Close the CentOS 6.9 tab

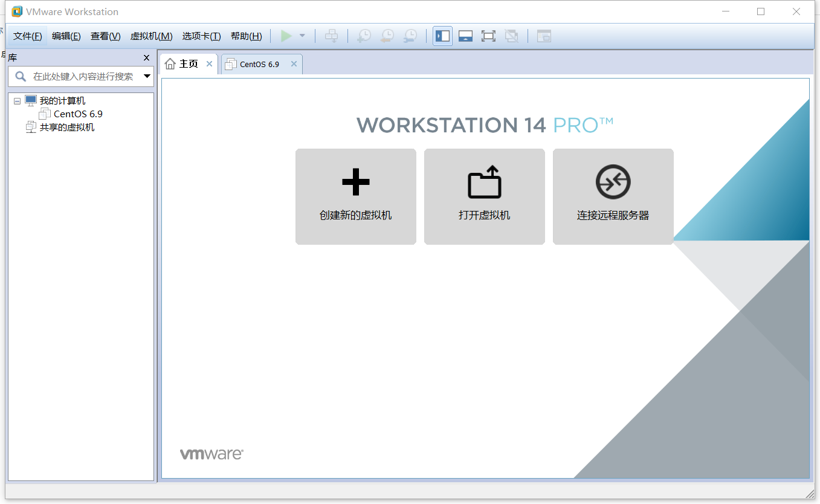[x=294, y=64]
